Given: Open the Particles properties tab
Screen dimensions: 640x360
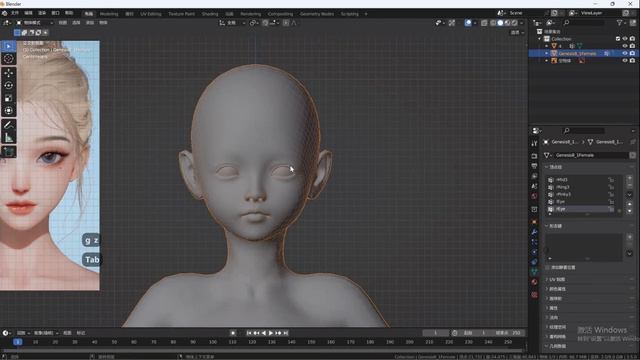Looking at the screenshot, I should point(534,242).
